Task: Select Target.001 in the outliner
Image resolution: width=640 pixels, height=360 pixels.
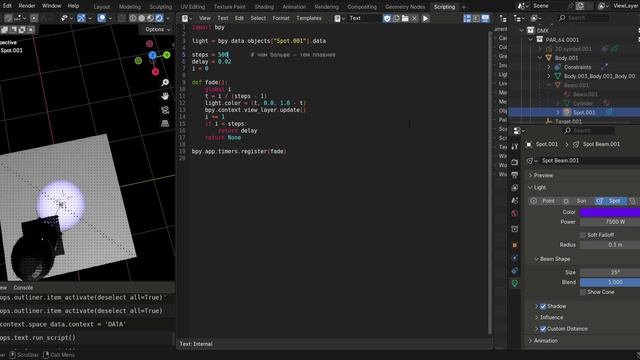Action: 568,122
